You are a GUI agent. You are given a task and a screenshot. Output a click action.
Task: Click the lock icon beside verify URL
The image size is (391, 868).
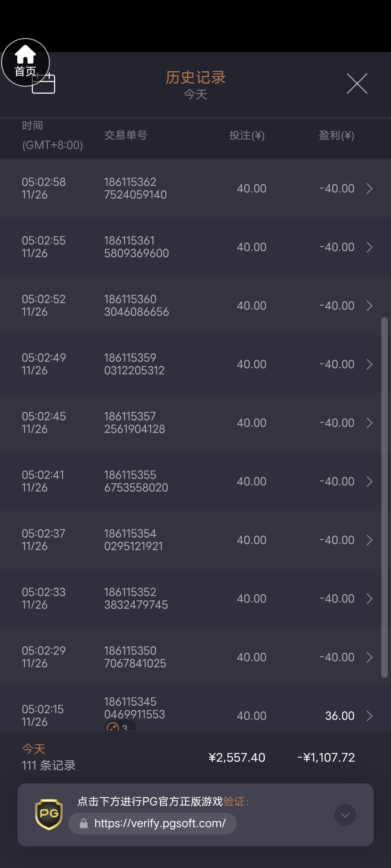[x=84, y=824]
